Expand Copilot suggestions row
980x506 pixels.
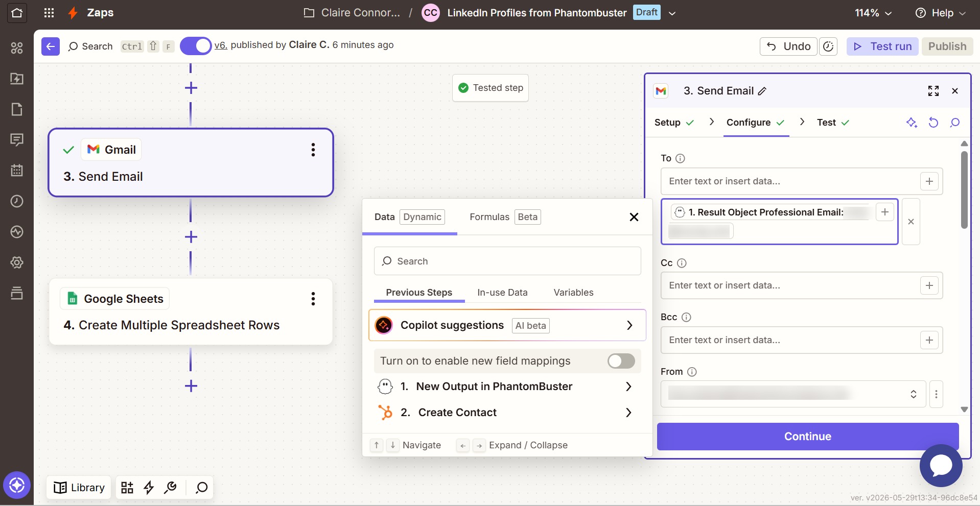(507, 325)
